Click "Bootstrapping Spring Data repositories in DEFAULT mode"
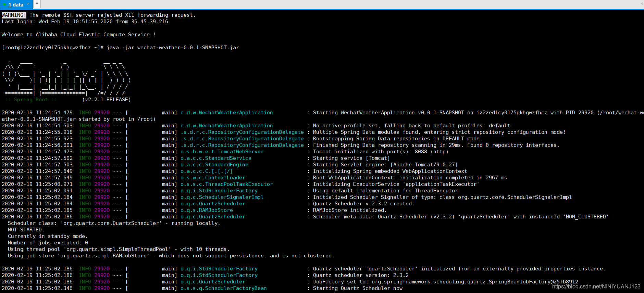This screenshot has width=644, height=293. tap(398, 139)
